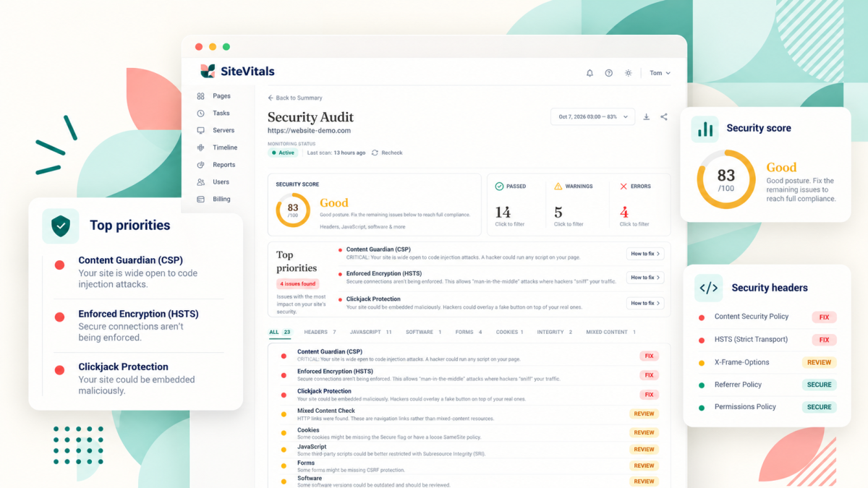Download the audit report icon

(x=647, y=117)
